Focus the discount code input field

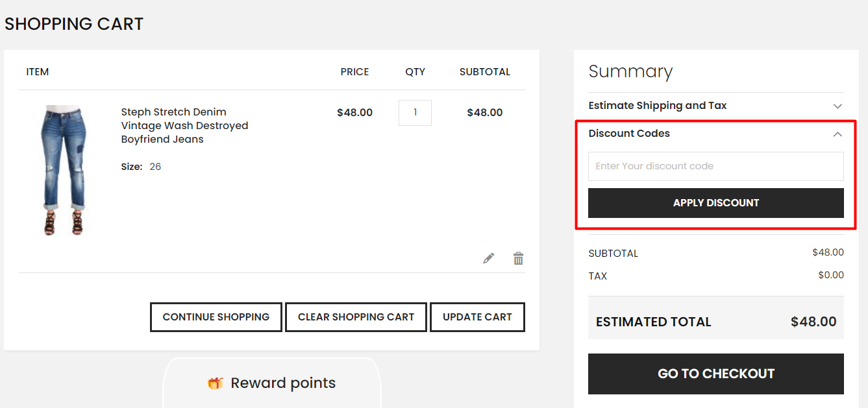[716, 166]
